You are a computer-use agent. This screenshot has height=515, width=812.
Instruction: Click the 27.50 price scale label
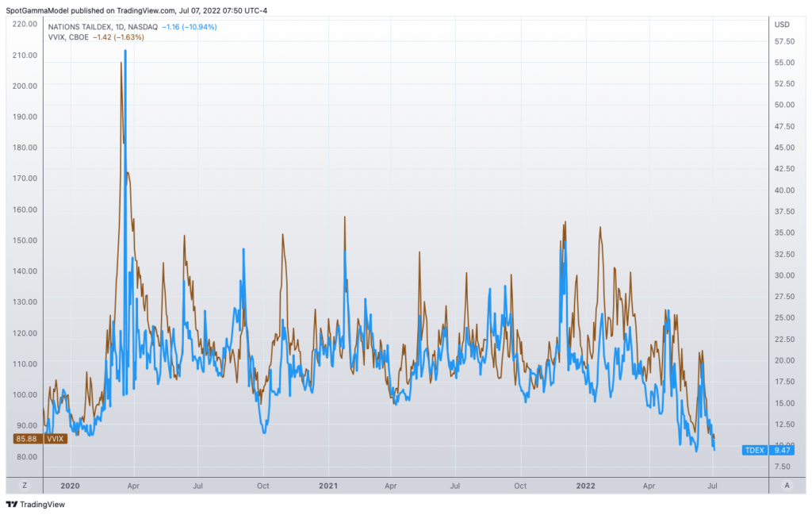pos(784,297)
